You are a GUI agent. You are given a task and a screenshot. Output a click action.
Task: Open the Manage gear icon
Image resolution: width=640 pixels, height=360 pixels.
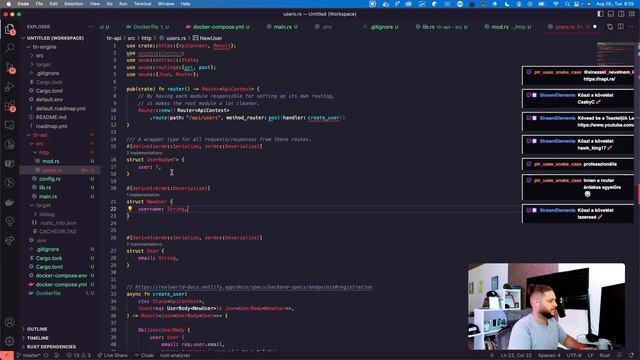point(10,341)
